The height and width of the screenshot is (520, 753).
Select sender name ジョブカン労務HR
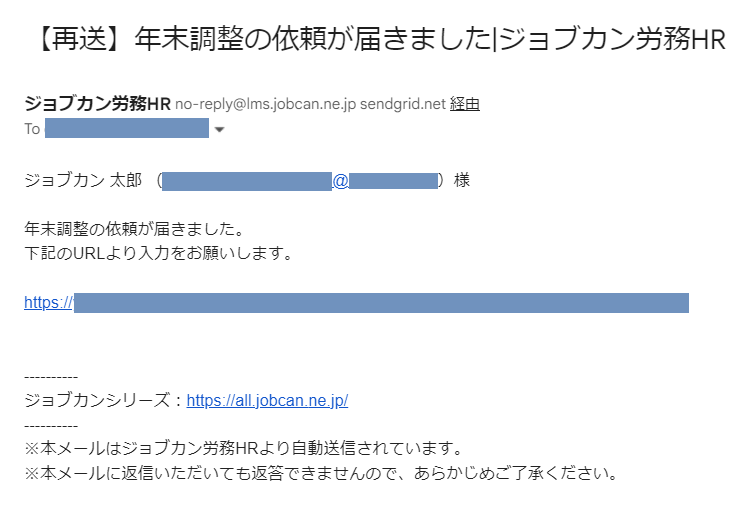click(x=97, y=104)
